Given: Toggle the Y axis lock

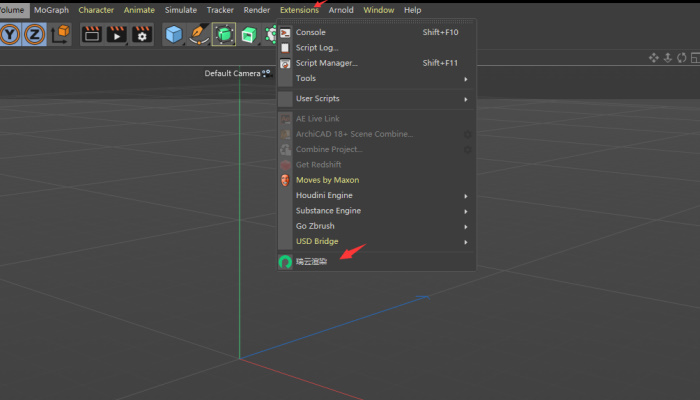Looking at the screenshot, I should [11, 35].
